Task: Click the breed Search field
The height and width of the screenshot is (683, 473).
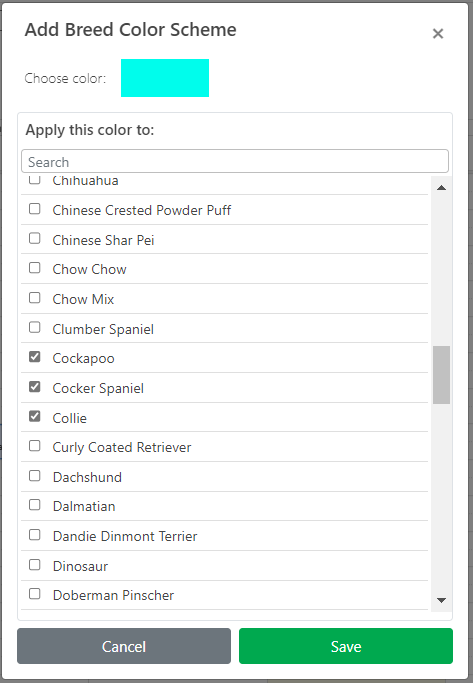Action: coord(235,162)
